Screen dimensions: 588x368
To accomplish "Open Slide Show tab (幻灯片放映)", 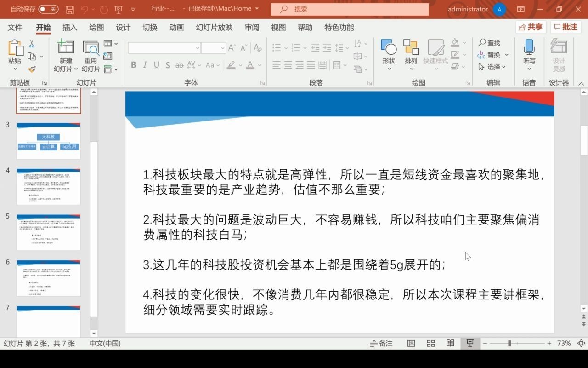I will click(x=214, y=28).
